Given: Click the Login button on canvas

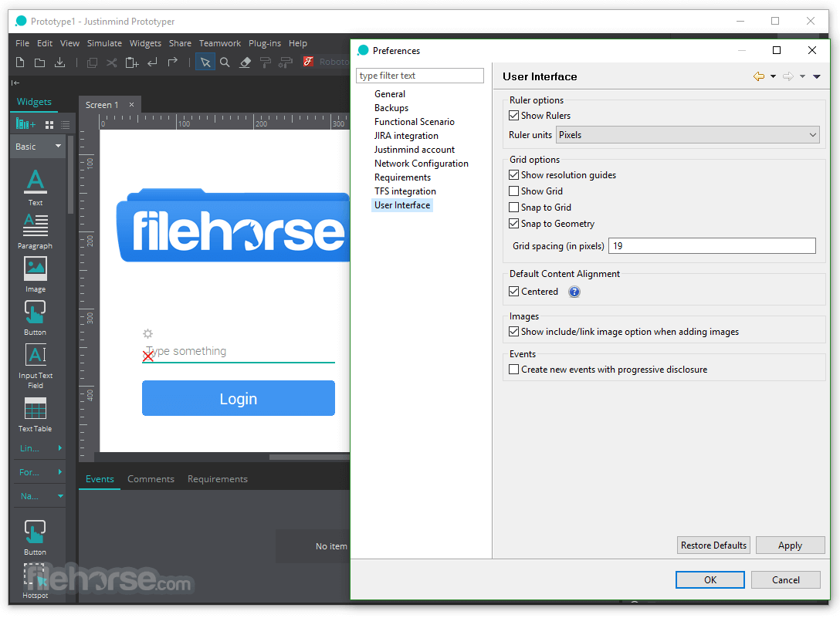Looking at the screenshot, I should coord(239,398).
